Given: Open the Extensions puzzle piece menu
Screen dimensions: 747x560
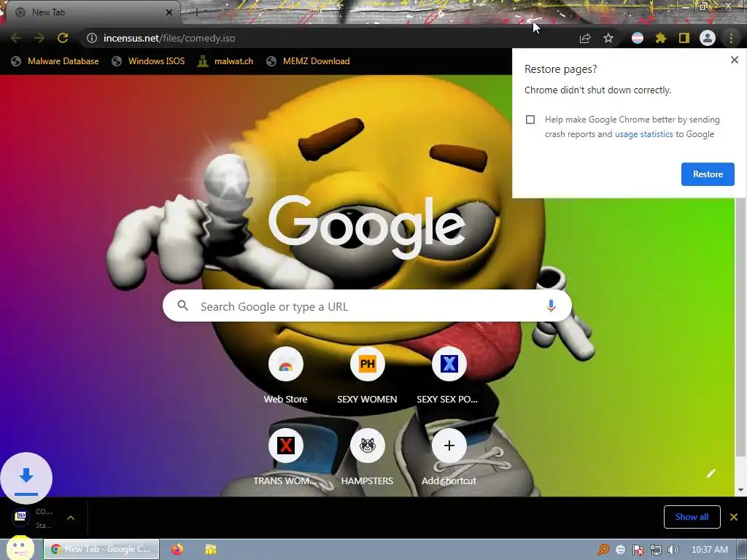Looking at the screenshot, I should coord(661,38).
